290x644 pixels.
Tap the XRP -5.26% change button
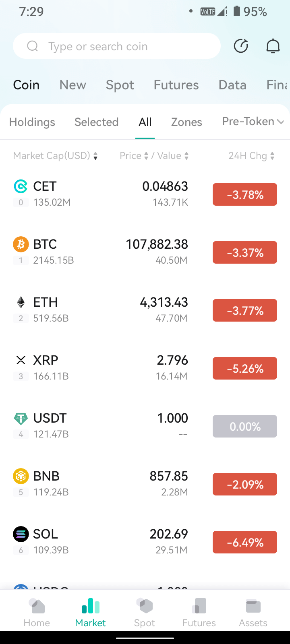point(245,368)
